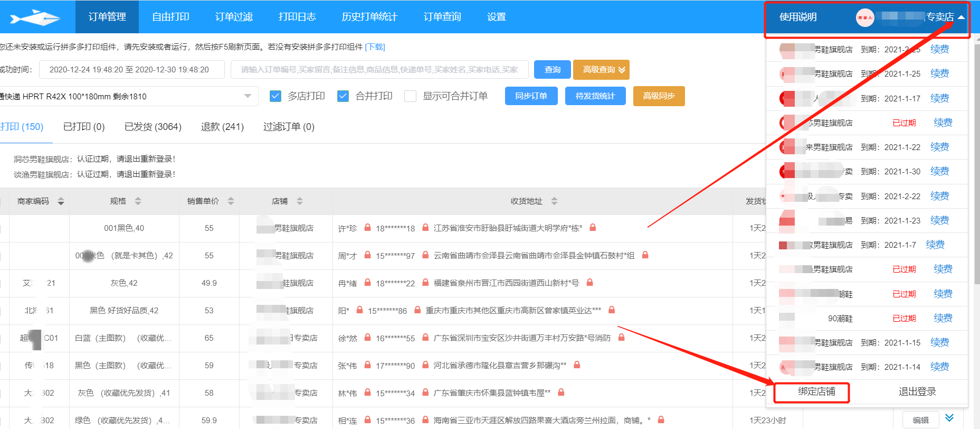Click the round user avatar in header
This screenshot has height=429, width=980.
point(865,17)
